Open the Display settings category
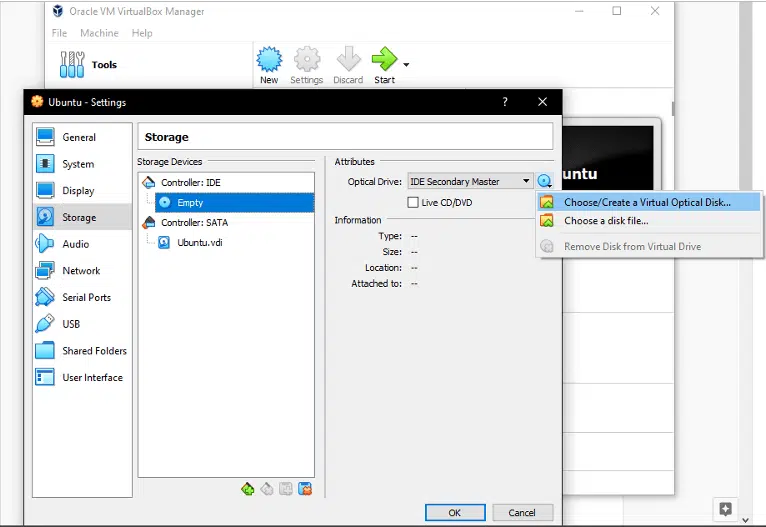 coord(82,190)
